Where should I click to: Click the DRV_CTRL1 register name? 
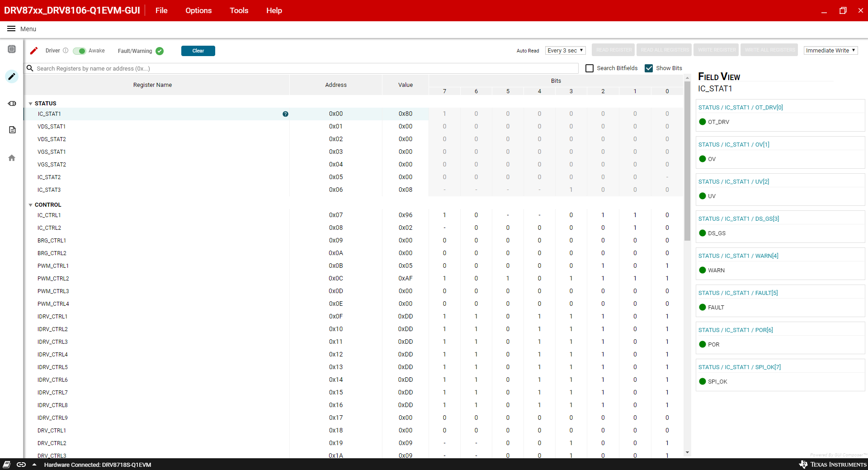point(52,431)
